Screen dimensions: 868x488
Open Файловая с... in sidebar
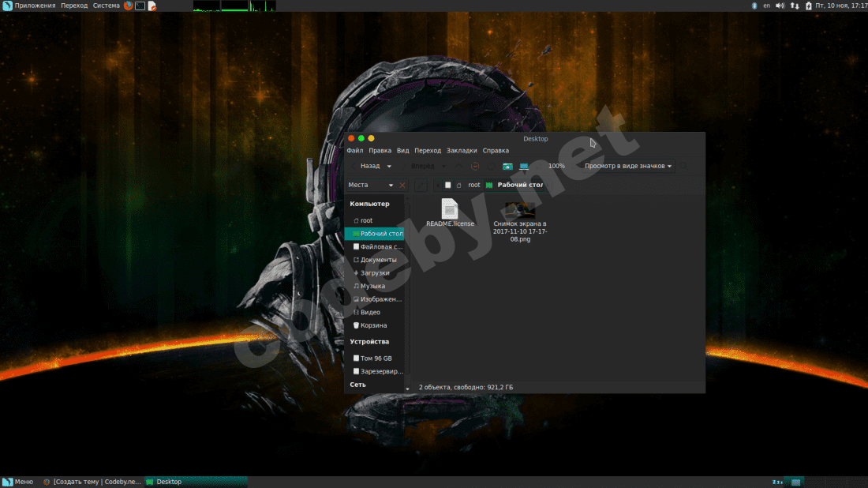(375, 246)
